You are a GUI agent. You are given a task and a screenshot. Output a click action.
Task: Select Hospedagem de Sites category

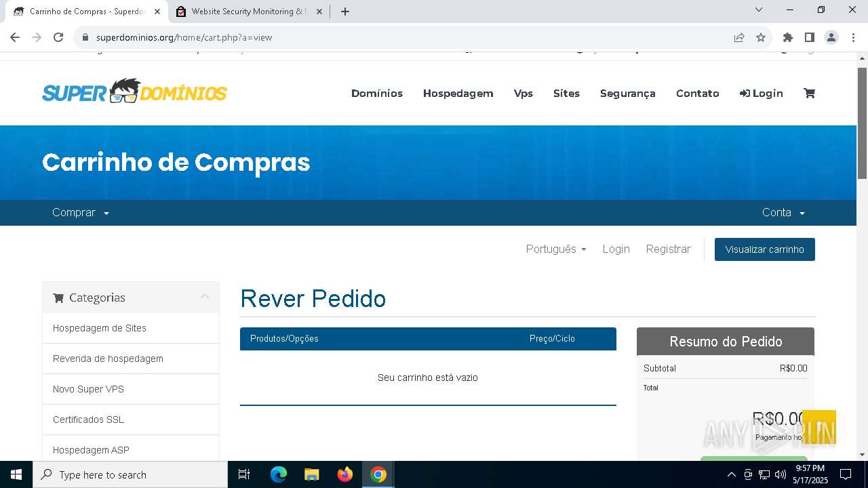(x=131, y=328)
